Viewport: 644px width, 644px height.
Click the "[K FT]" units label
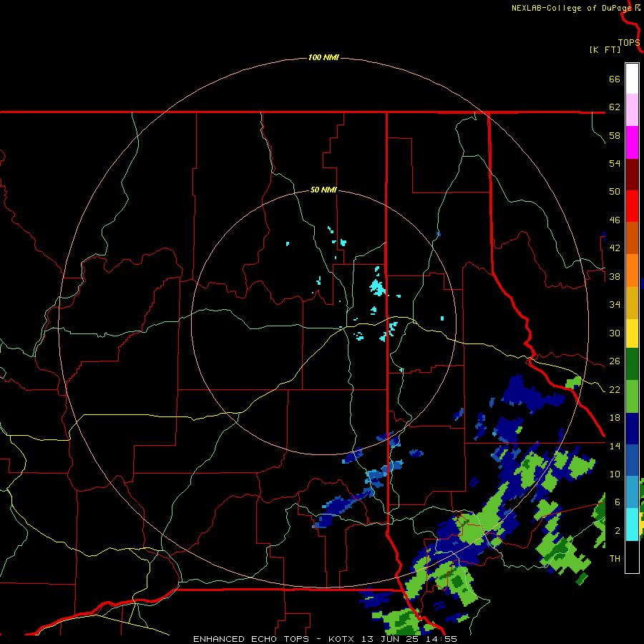pos(605,49)
